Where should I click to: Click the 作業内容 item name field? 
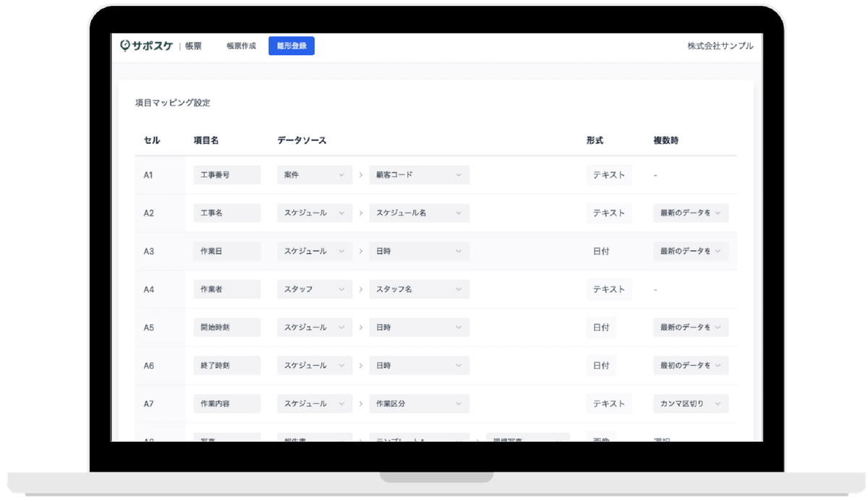[226, 404]
